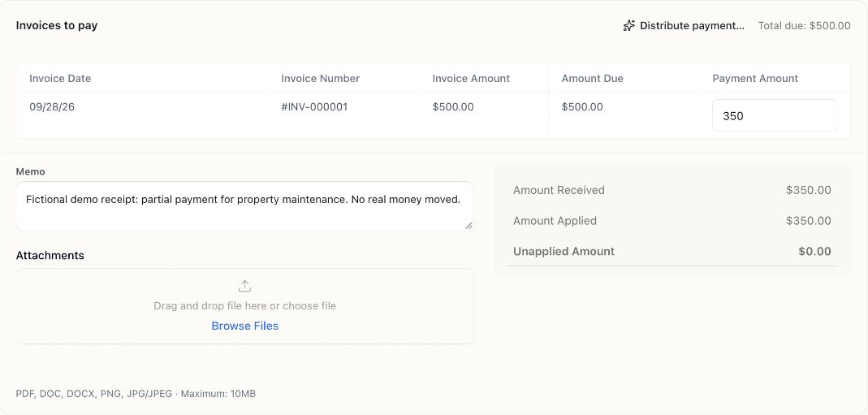Click the attachments drop zone text
Viewport: 868px width, 415px height.
click(x=244, y=306)
